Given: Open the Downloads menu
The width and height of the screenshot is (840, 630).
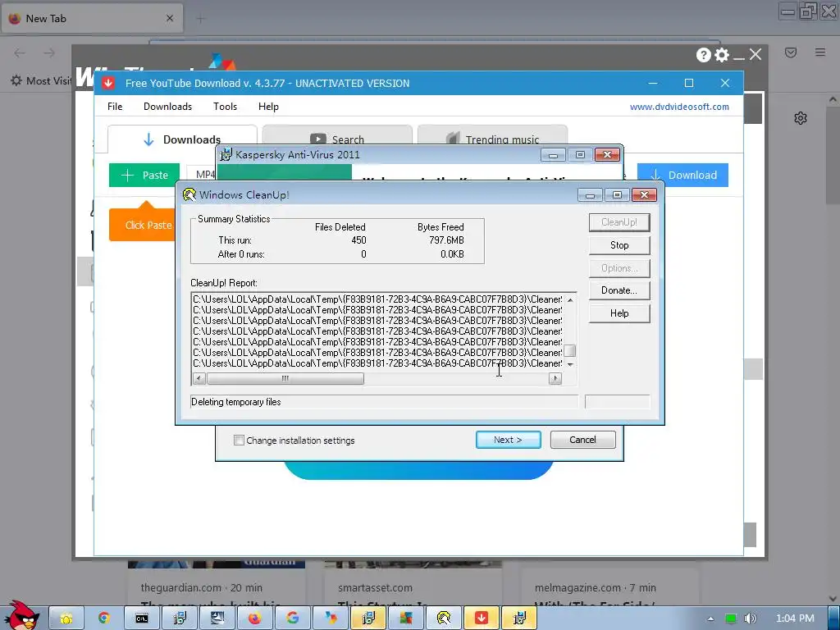Looking at the screenshot, I should 167,106.
